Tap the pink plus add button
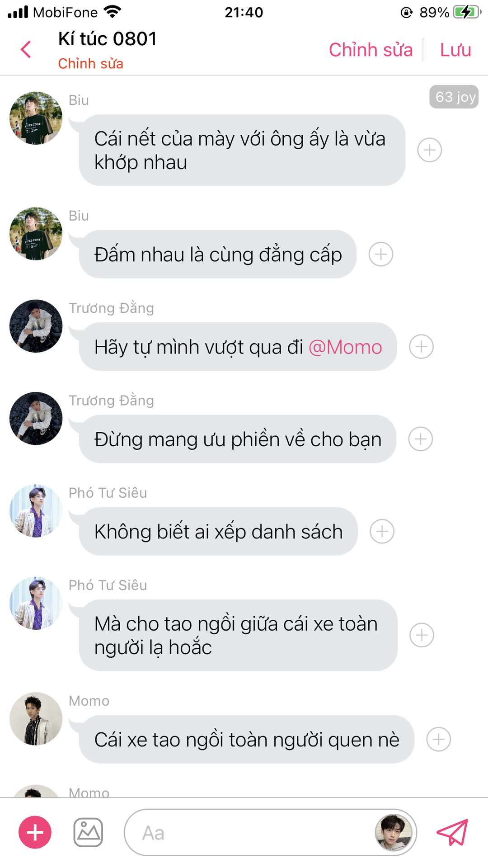 35,832
